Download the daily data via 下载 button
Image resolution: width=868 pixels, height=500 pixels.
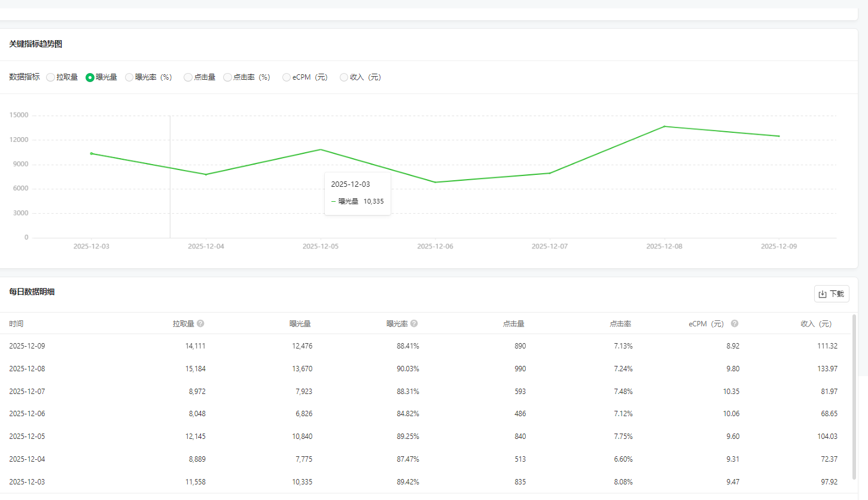pyautogui.click(x=832, y=294)
